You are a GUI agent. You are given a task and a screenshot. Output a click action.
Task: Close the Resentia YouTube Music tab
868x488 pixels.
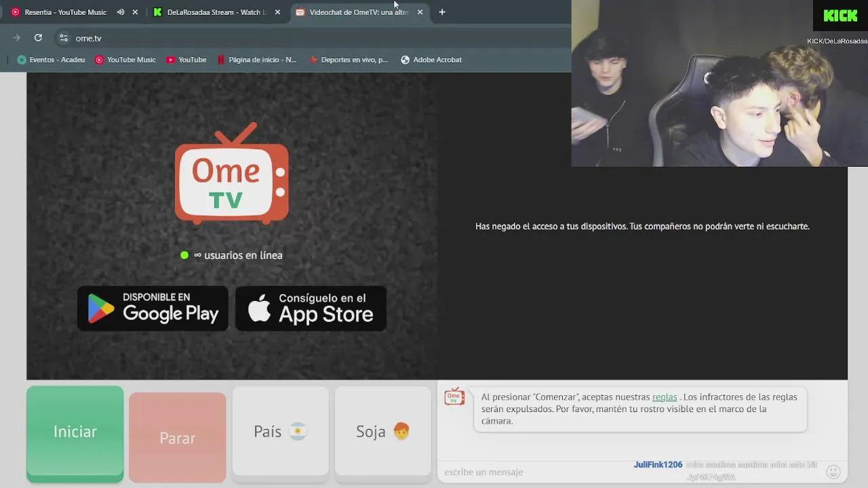coord(135,12)
